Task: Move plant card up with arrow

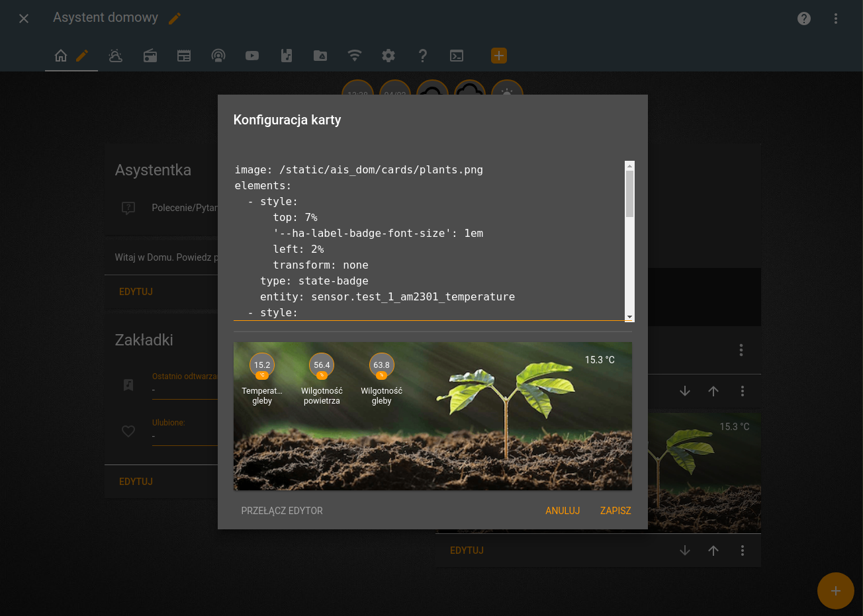Action: (713, 550)
